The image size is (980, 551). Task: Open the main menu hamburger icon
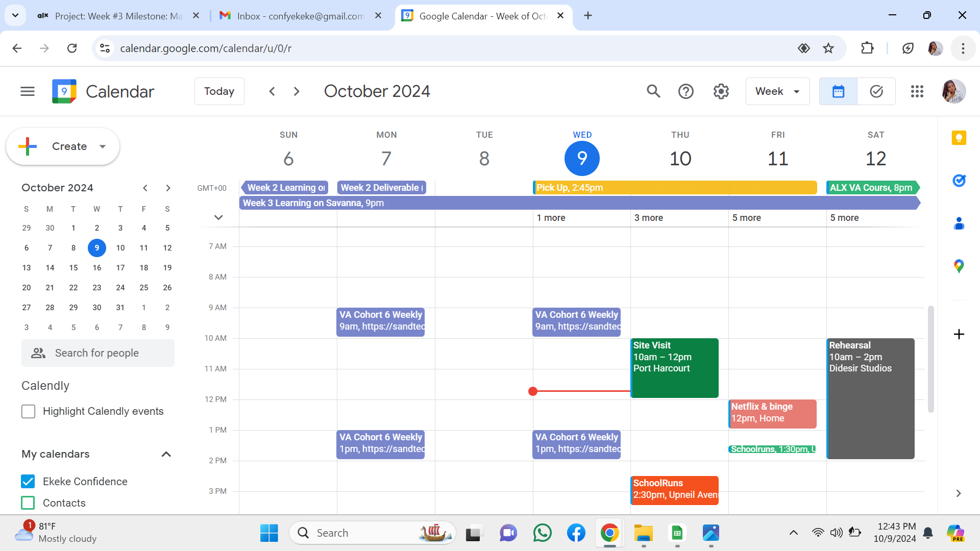point(28,91)
